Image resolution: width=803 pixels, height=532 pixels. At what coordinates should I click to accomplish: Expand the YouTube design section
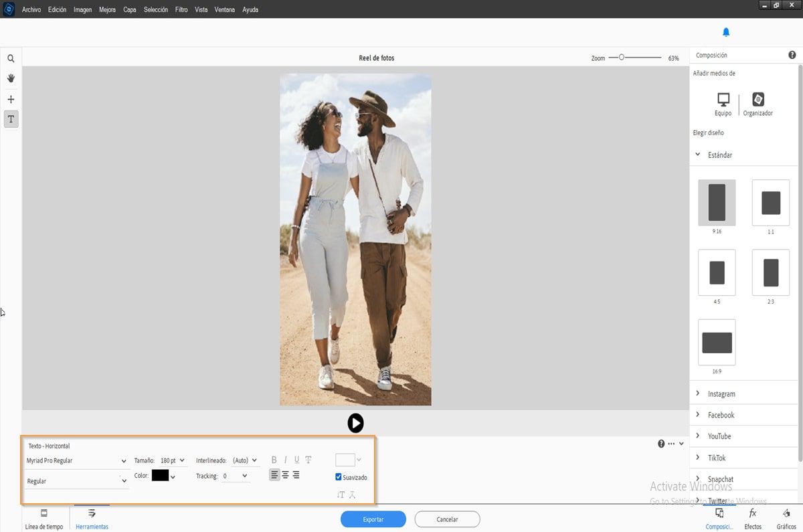[698, 436]
